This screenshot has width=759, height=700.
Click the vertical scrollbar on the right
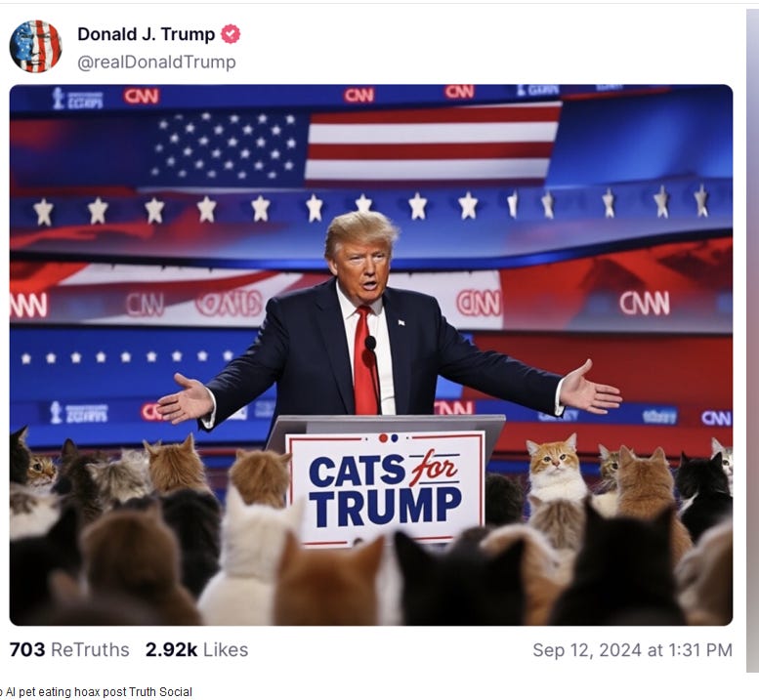coord(752,340)
